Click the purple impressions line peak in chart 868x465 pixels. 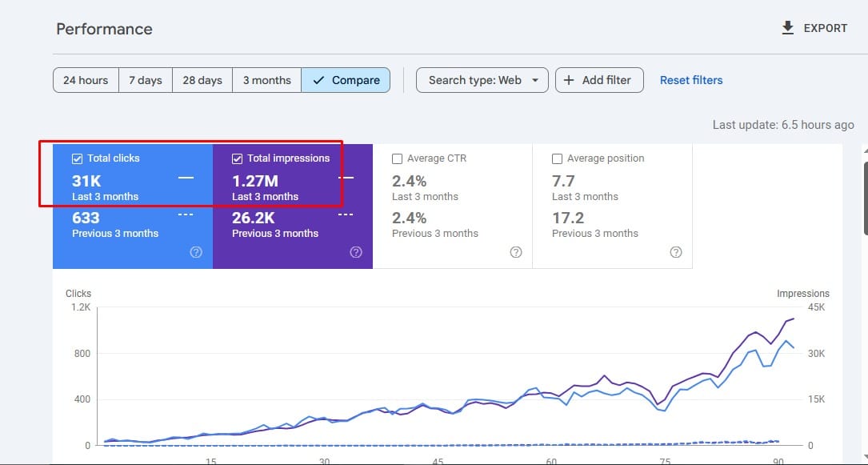point(792,319)
